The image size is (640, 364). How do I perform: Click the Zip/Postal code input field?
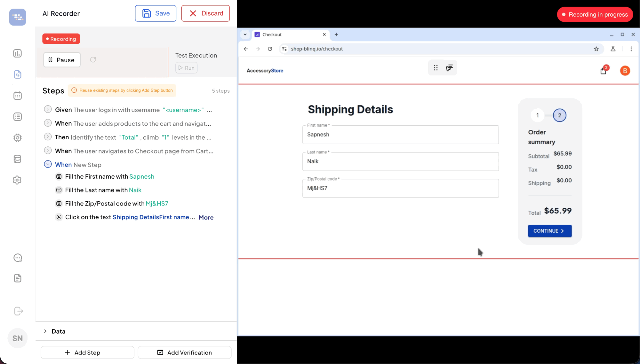[x=400, y=189]
